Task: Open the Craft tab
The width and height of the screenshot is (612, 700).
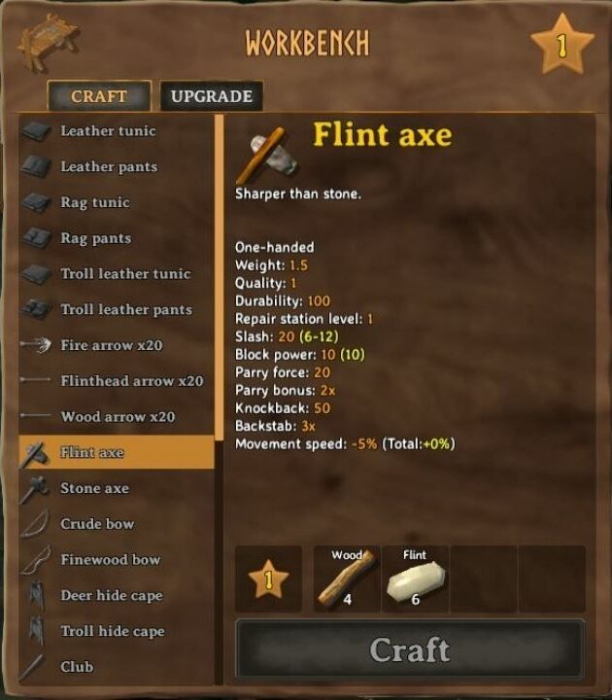Action: pyautogui.click(x=99, y=96)
